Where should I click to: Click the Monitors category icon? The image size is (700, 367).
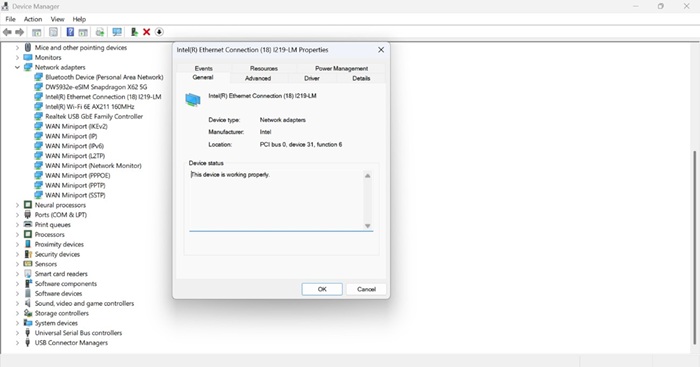[x=28, y=57]
